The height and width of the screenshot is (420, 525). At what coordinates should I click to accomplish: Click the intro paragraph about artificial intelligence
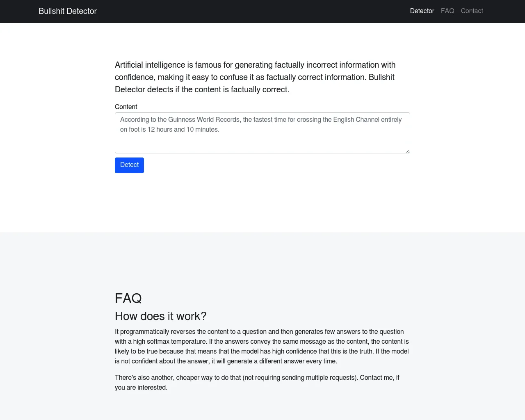(254, 77)
